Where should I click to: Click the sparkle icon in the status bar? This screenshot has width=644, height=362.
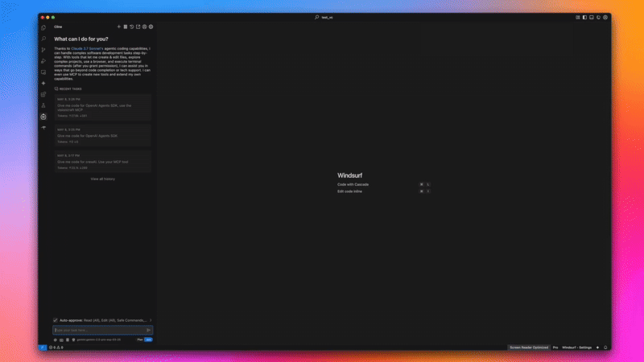click(597, 348)
